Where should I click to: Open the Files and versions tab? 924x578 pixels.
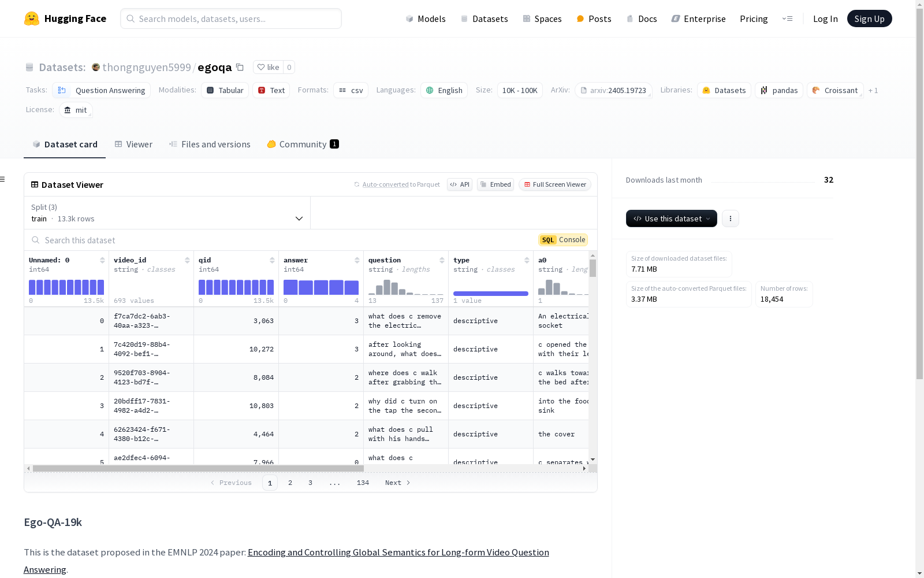pyautogui.click(x=210, y=144)
